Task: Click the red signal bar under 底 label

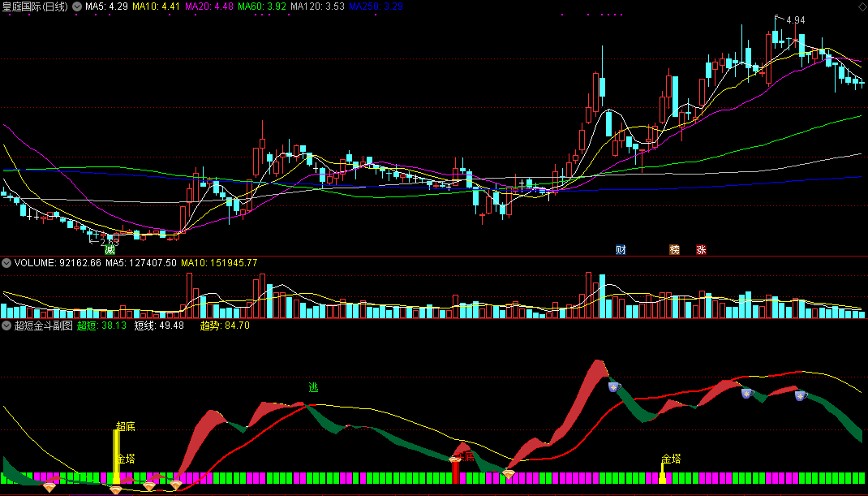Action: click(456, 472)
